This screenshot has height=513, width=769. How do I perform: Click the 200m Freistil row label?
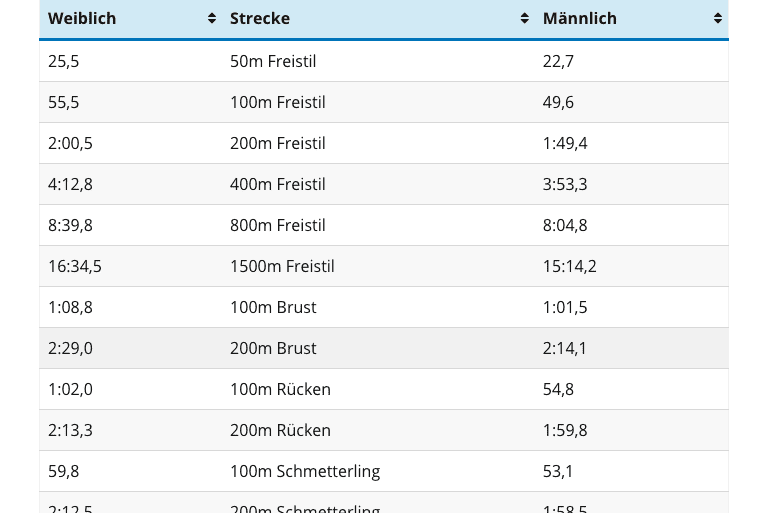pos(277,143)
